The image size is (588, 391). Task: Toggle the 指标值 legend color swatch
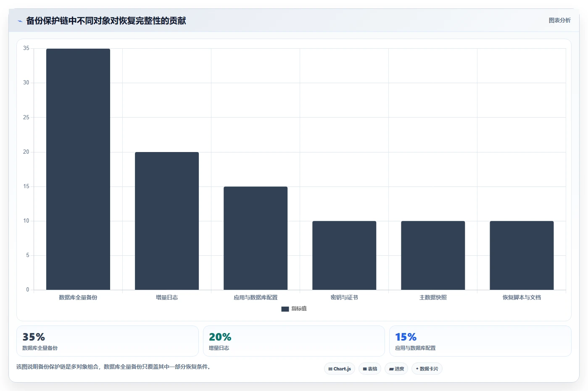click(x=285, y=309)
